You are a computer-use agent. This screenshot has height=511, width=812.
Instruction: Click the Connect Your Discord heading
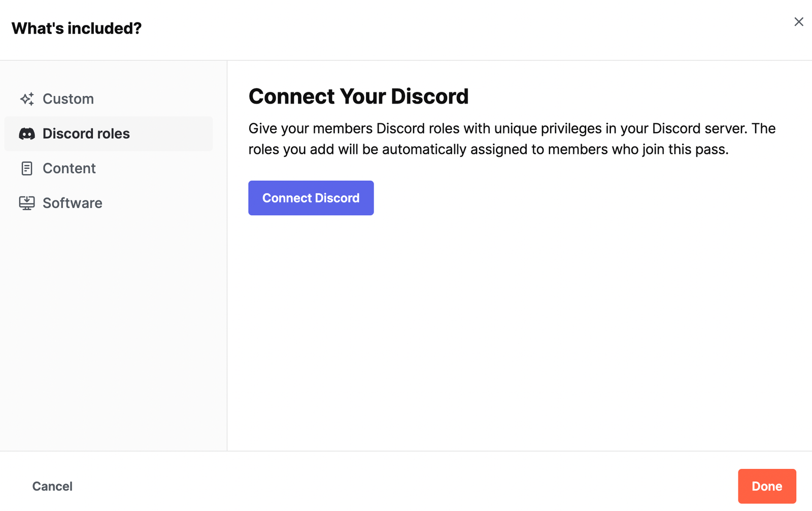tap(358, 96)
